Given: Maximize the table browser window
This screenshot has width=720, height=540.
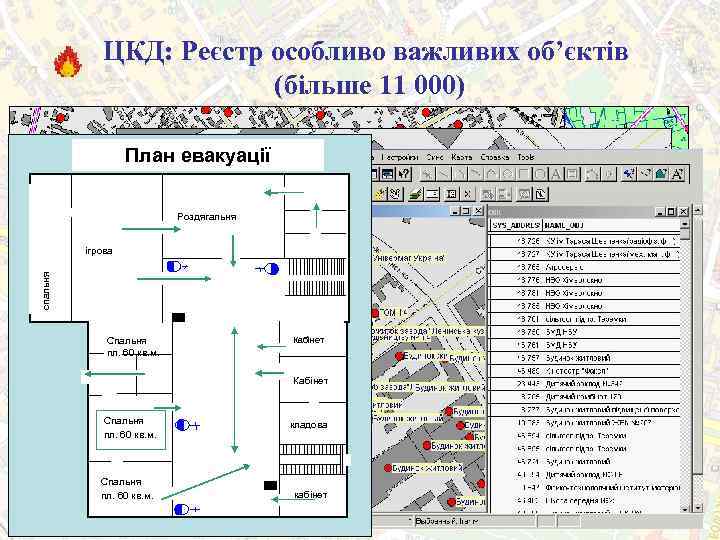Looking at the screenshot, I should [x=671, y=212].
